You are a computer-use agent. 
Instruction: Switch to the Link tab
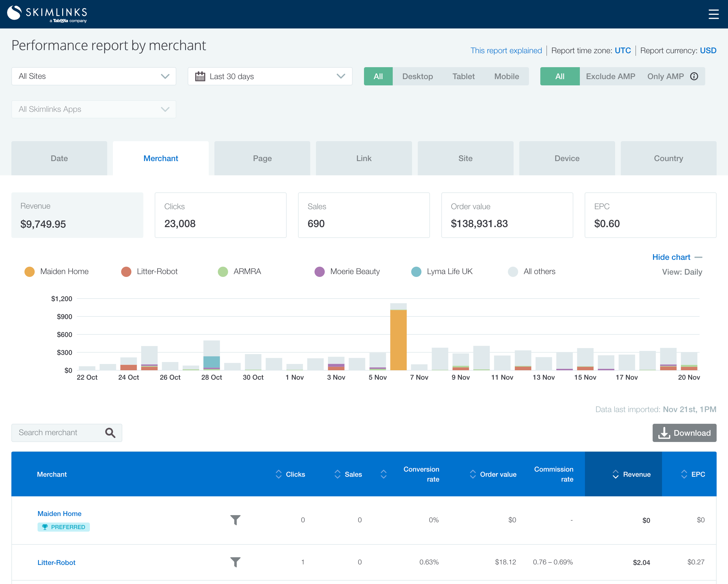click(364, 158)
